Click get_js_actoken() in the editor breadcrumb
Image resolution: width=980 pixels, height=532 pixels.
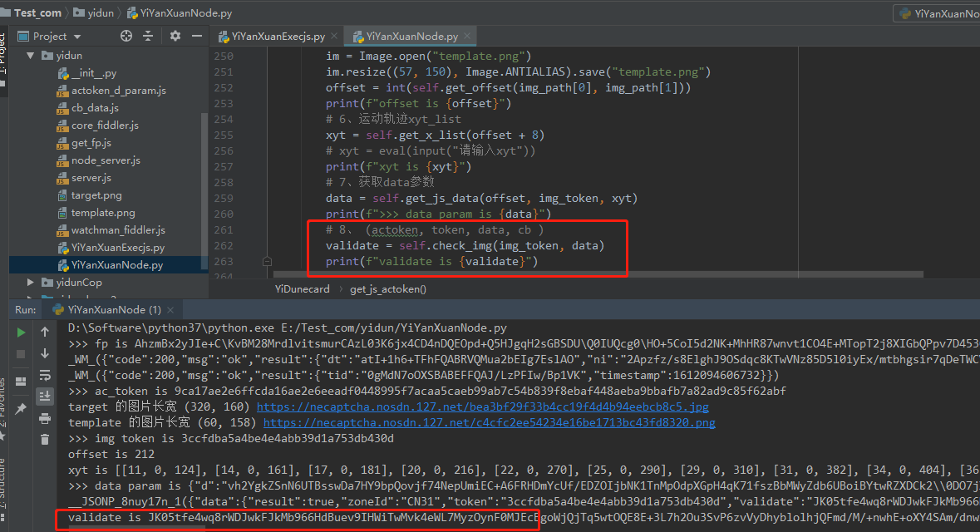coord(388,288)
